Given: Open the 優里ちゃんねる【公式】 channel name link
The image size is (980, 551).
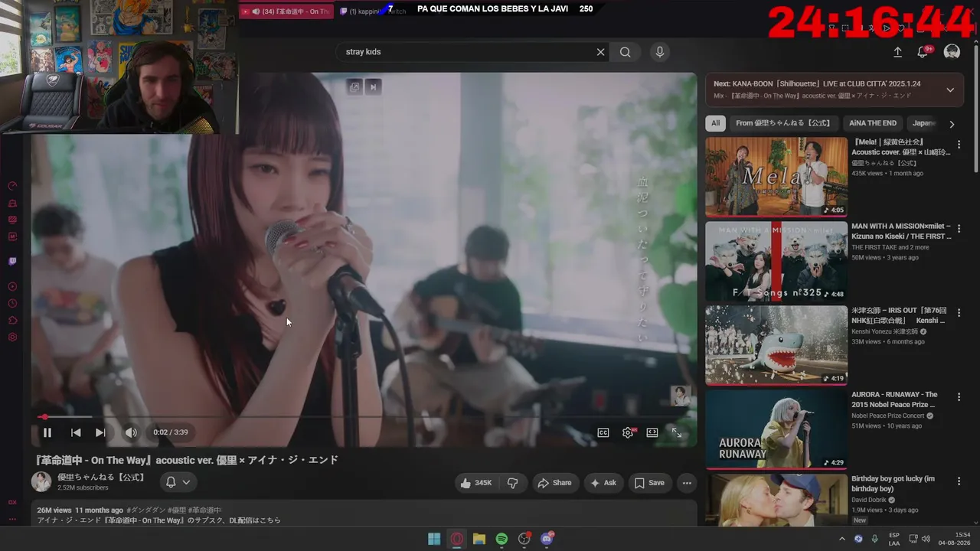Looking at the screenshot, I should click(101, 477).
